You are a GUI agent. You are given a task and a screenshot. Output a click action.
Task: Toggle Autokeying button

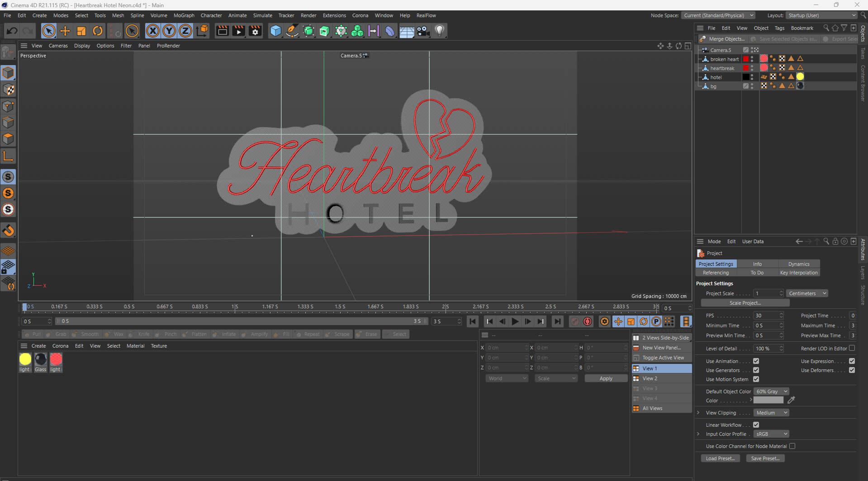point(588,321)
